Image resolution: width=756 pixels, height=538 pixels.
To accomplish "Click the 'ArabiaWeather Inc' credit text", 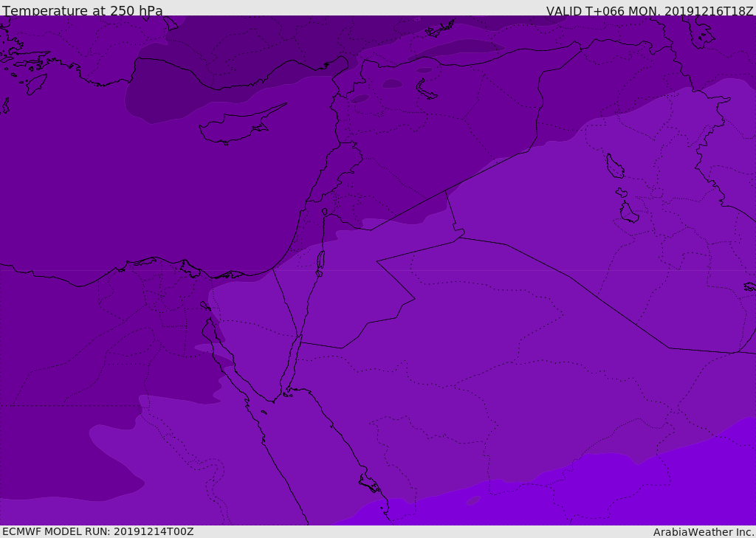I will click(703, 532).
